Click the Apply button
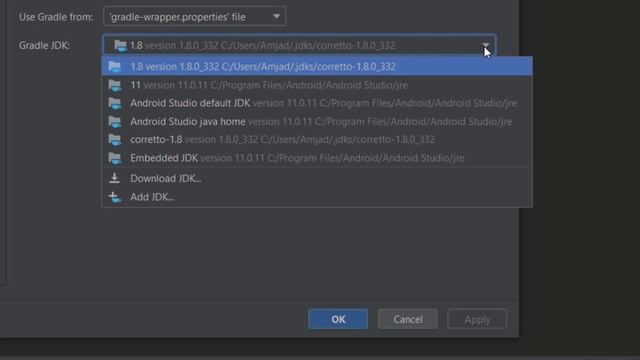Screen dimensions: 640x360 [x=477, y=319]
